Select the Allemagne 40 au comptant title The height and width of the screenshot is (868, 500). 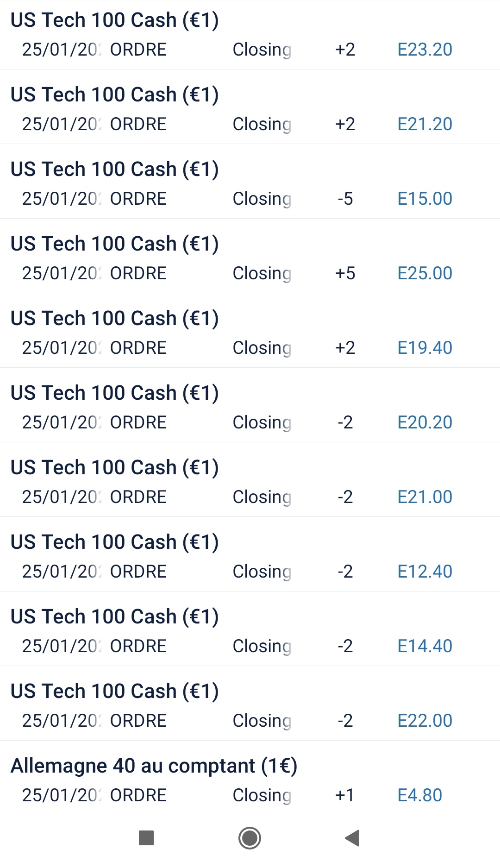pos(154,766)
